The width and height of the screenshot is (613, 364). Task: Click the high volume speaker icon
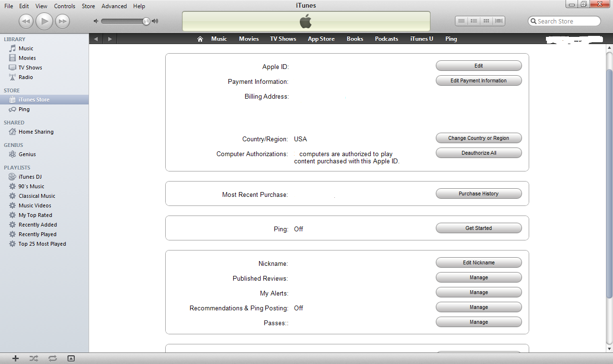155,21
